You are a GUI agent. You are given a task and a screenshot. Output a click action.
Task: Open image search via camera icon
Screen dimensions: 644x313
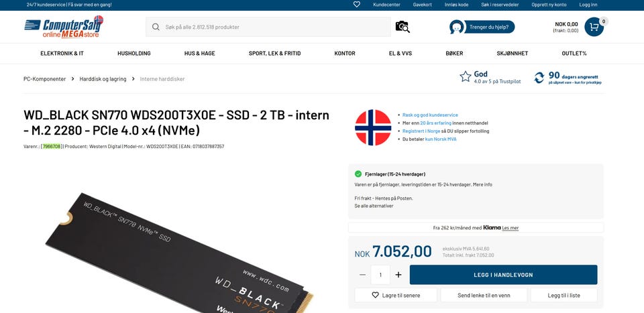pyautogui.click(x=402, y=27)
